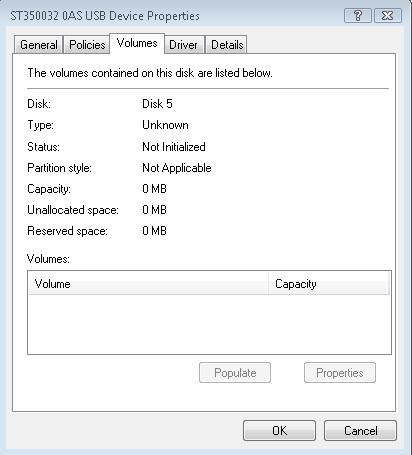Click the volume Properties button
This screenshot has width=412, height=455.
point(340,373)
